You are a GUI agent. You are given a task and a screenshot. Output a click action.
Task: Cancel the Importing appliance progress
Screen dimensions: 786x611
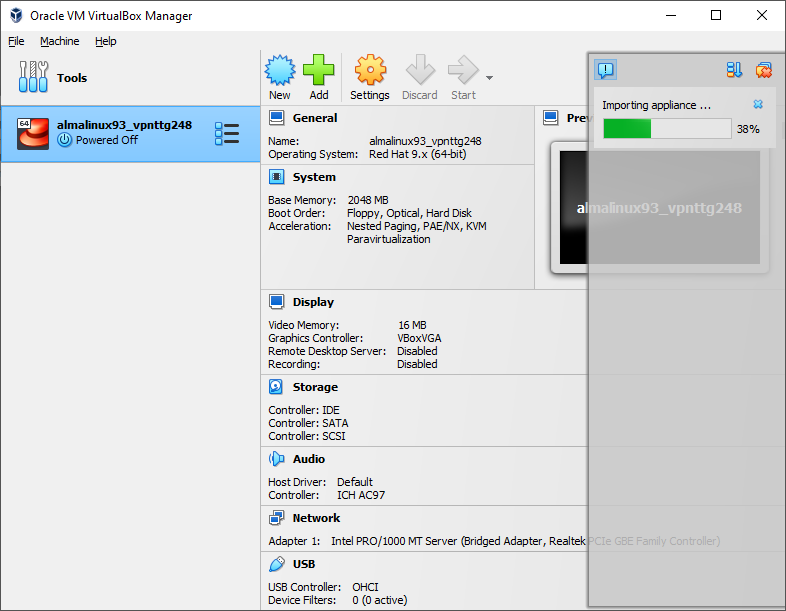tap(758, 104)
